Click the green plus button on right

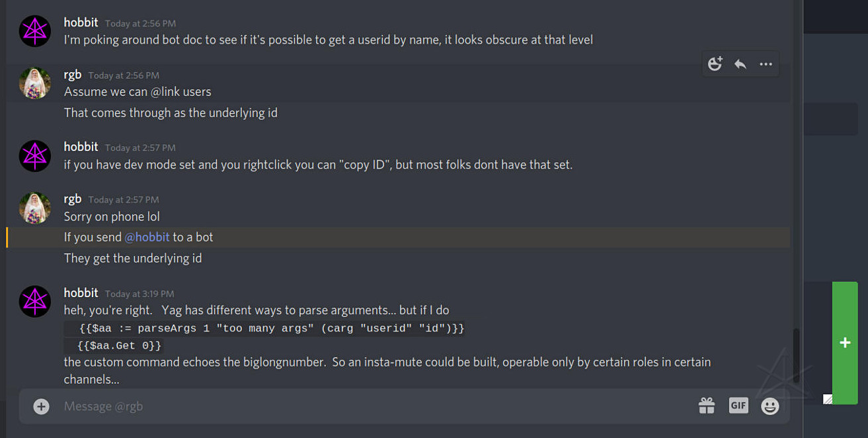point(845,343)
